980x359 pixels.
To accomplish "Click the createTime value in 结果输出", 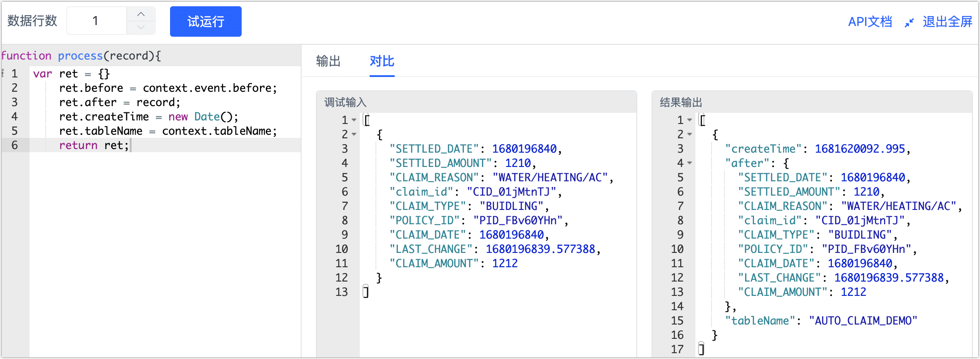I will [x=860, y=149].
